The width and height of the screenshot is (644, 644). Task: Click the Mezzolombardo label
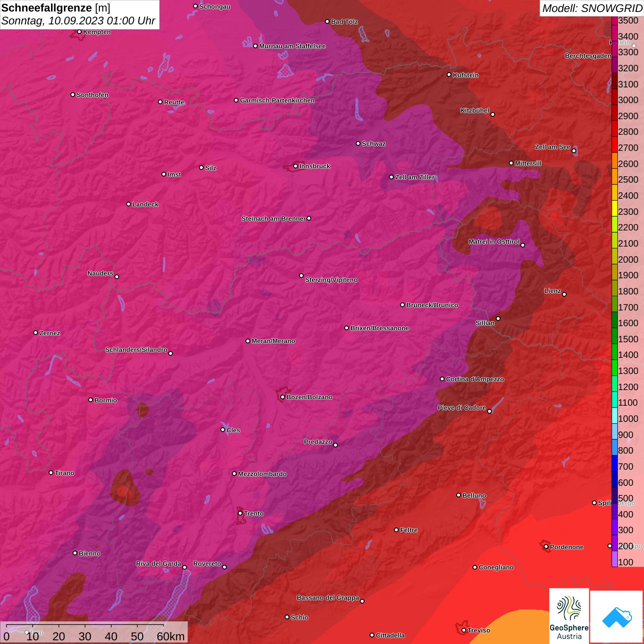[x=262, y=474]
